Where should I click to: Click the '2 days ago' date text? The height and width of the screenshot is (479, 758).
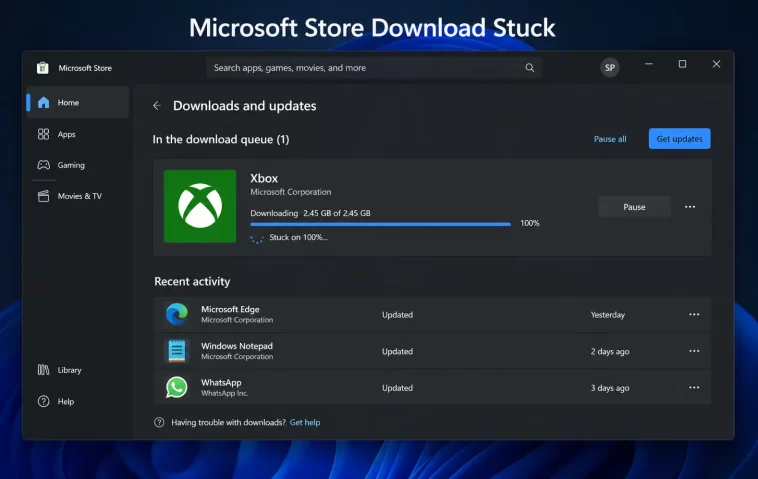[x=610, y=351]
